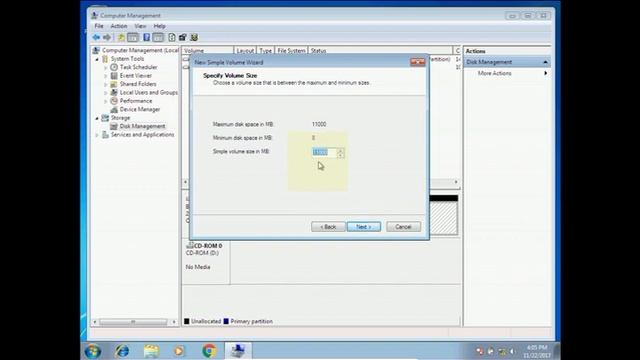Click the volume speaker tray icon
Image resolution: width=640 pixels, height=360 pixels.
[513, 351]
